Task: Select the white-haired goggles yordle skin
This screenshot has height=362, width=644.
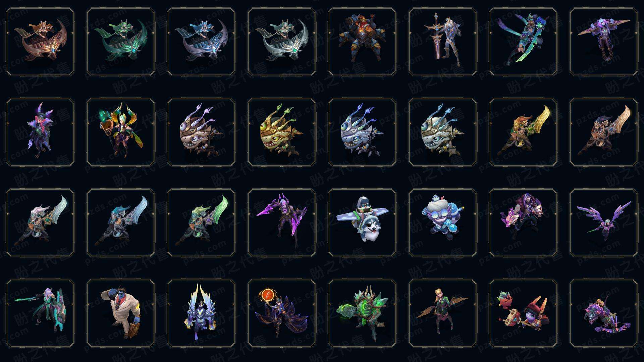Action: pyautogui.click(x=443, y=223)
